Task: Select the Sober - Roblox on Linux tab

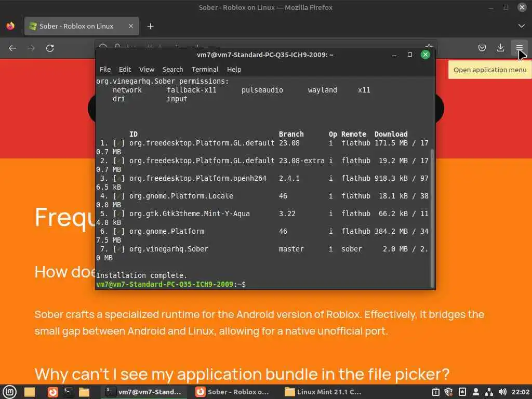Action: coord(82,26)
